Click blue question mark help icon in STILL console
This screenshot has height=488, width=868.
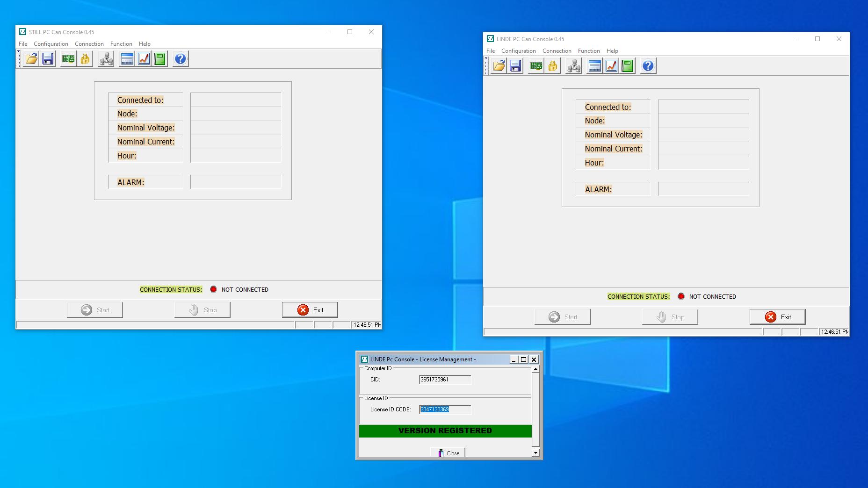181,59
